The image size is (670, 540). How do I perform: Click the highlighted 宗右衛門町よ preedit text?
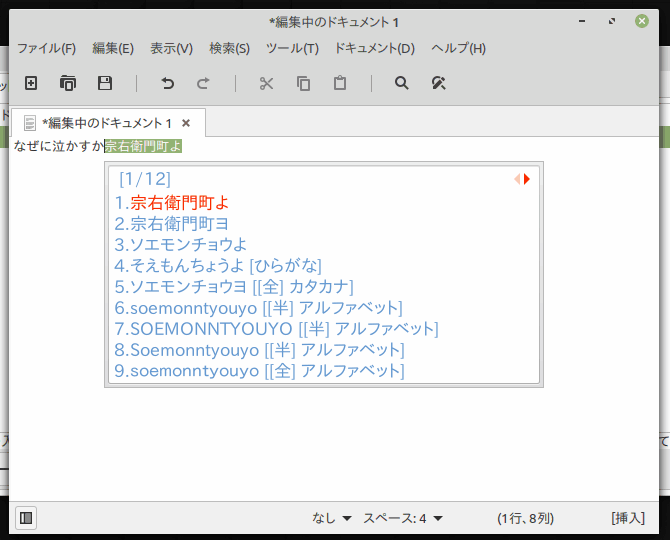tap(143, 146)
